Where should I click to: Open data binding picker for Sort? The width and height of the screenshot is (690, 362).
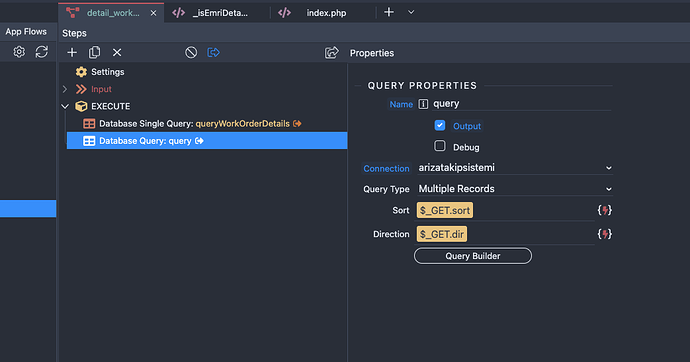coord(605,210)
